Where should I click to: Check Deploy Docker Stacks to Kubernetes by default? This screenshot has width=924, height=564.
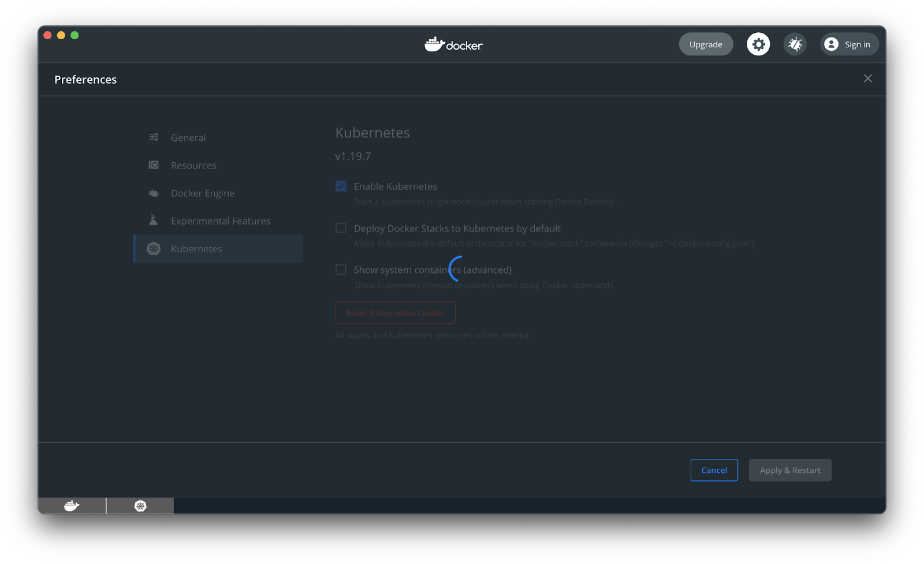[341, 228]
